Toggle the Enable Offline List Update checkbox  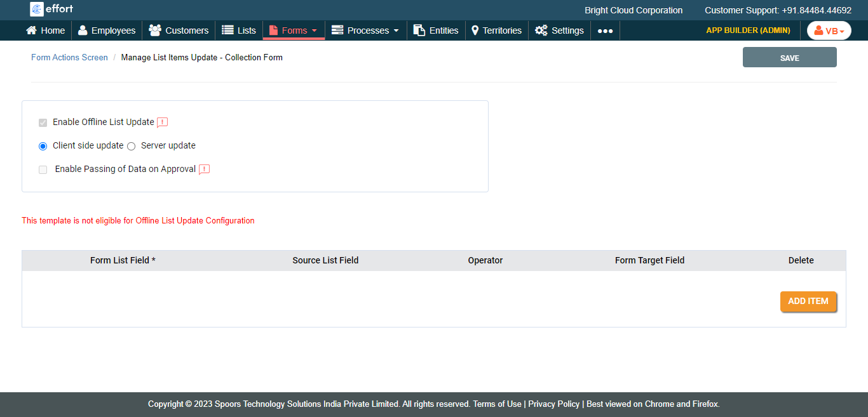43,122
